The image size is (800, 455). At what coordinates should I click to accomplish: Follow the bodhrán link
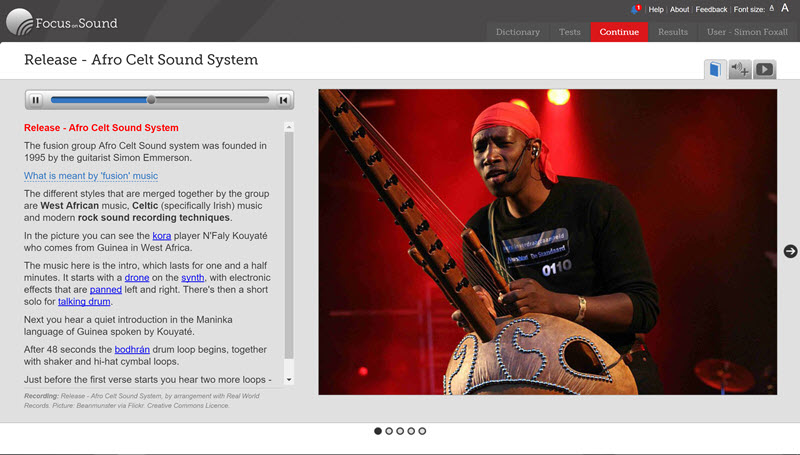point(132,349)
